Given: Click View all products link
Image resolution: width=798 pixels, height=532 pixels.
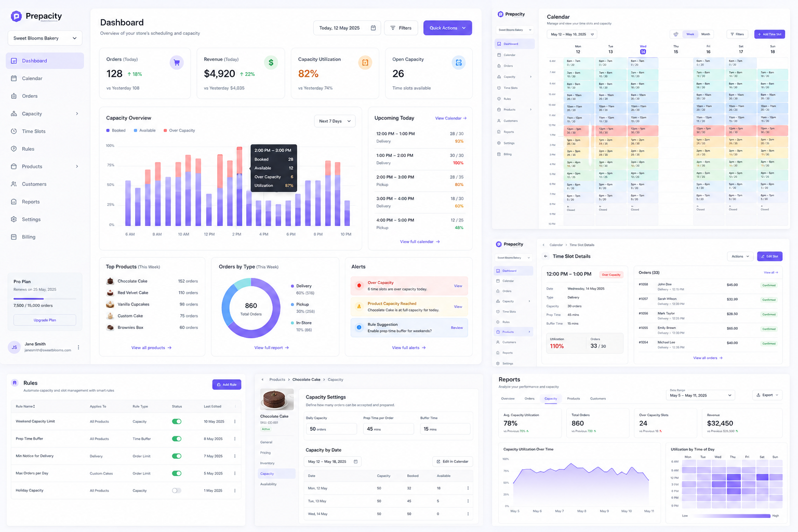Looking at the screenshot, I should pos(151,348).
